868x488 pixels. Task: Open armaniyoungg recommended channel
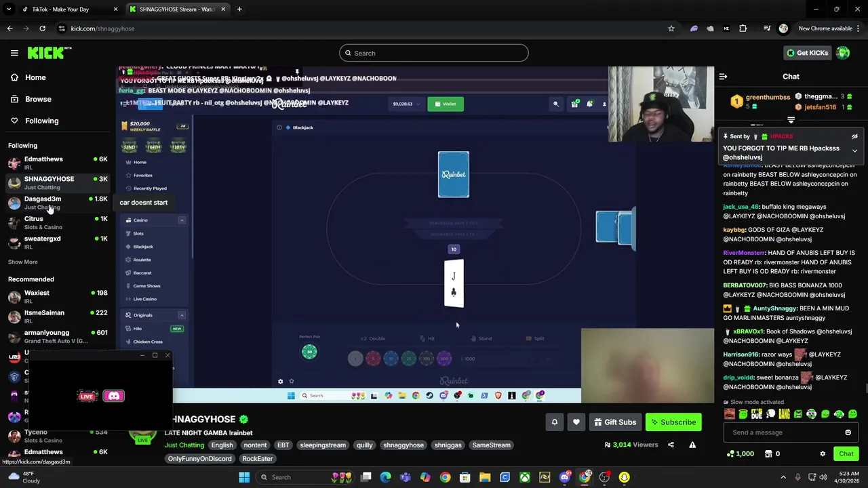[58, 336]
